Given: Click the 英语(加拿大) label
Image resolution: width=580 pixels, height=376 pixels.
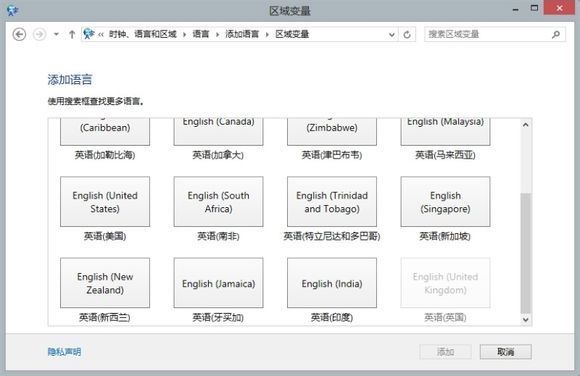Looking at the screenshot, I should (x=218, y=155).
